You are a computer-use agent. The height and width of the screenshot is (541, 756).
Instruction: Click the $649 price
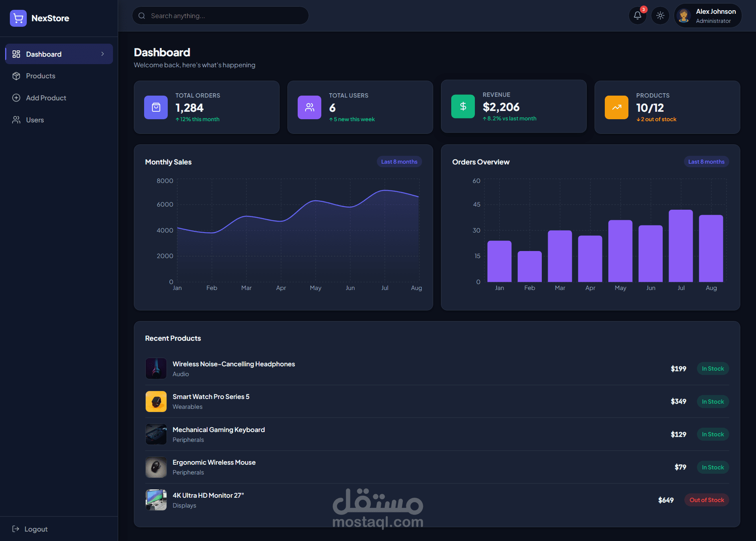(x=666, y=500)
